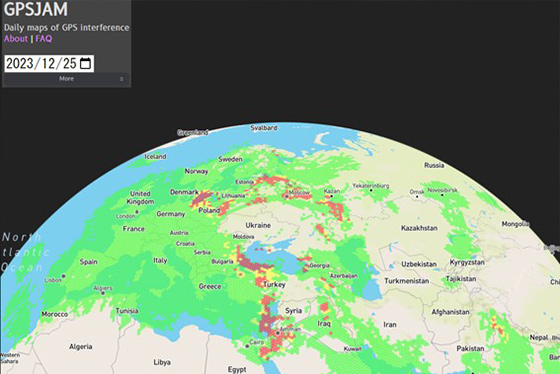The height and width of the screenshot is (374, 560).
Task: Click the Kazan city dot marker
Action: pos(332,196)
